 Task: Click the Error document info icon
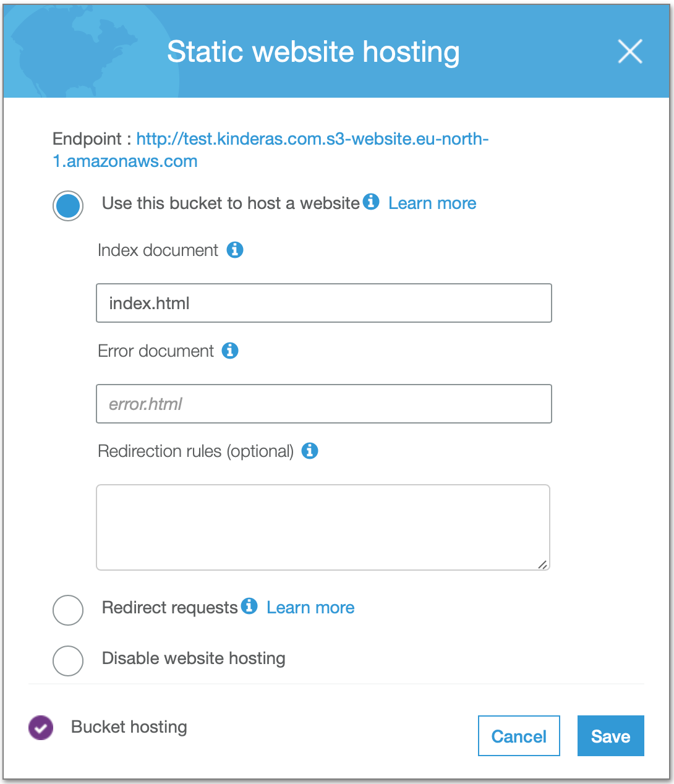[x=231, y=351]
